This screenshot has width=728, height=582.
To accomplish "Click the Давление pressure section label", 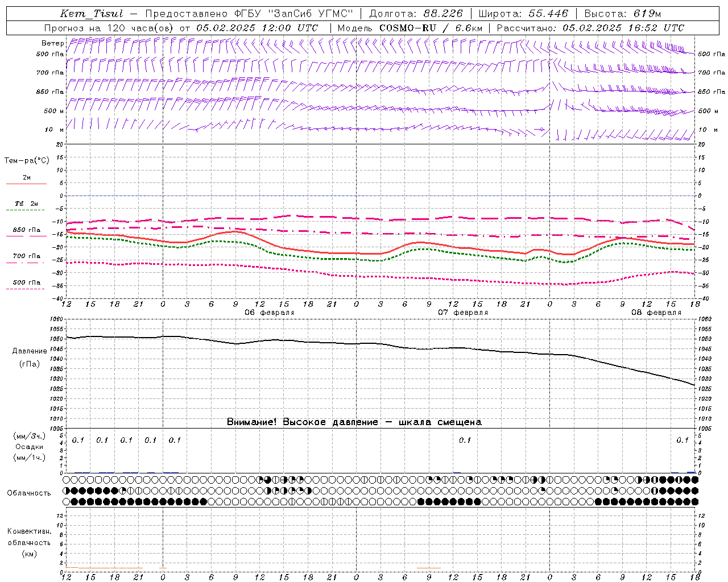I will click(30, 351).
